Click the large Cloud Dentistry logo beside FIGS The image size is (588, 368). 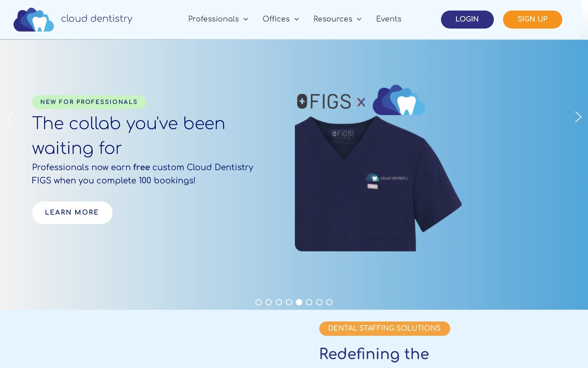(x=399, y=100)
